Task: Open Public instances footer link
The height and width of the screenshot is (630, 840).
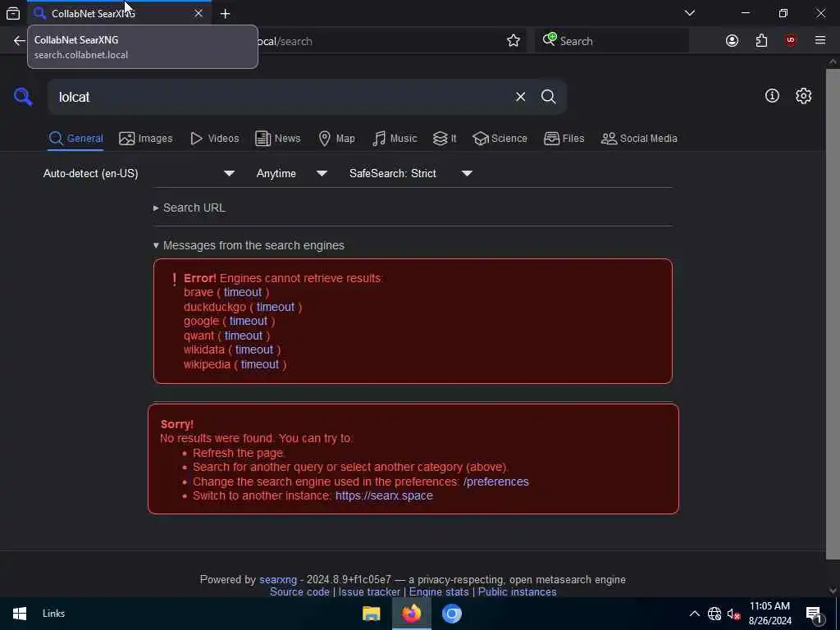Action: click(517, 592)
